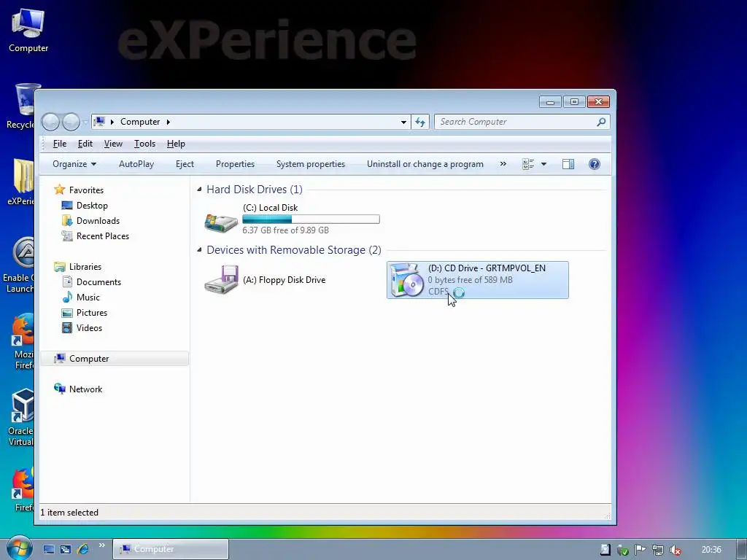Open the Pictures library
This screenshot has height=560, width=747.
91,312
